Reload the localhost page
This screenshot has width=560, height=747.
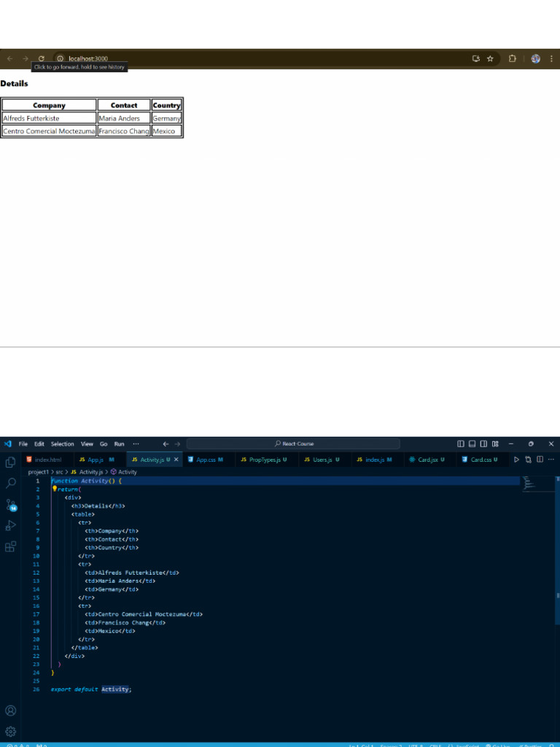tap(42, 58)
